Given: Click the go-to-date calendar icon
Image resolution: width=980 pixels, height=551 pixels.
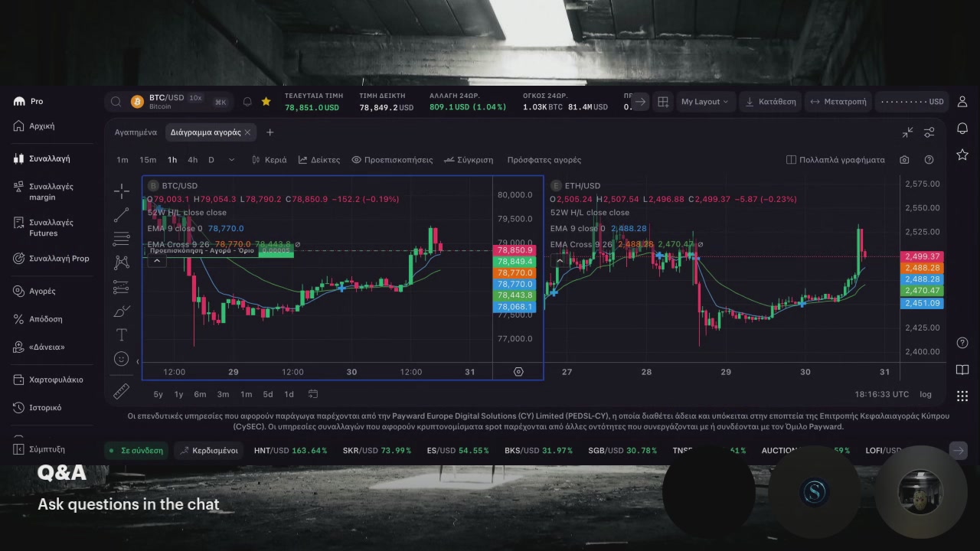Looking at the screenshot, I should tap(313, 394).
